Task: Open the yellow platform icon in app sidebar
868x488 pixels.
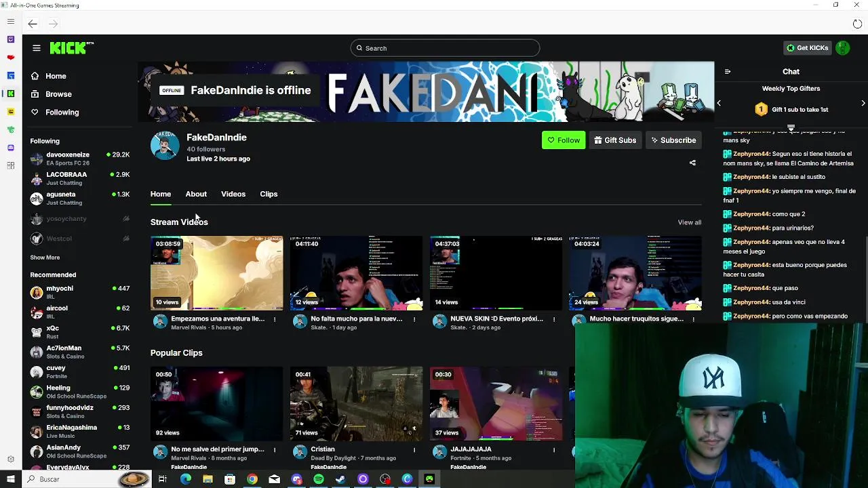Action: [11, 111]
